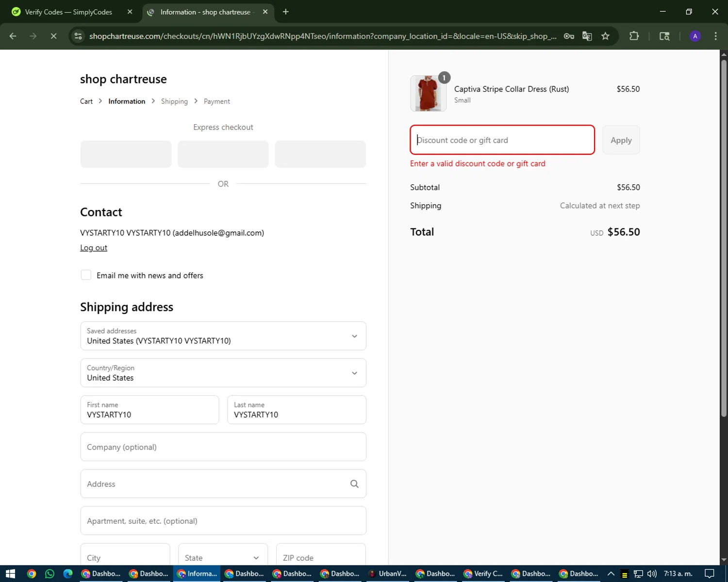Click the Last name field
This screenshot has width=728, height=582.
coord(297,410)
